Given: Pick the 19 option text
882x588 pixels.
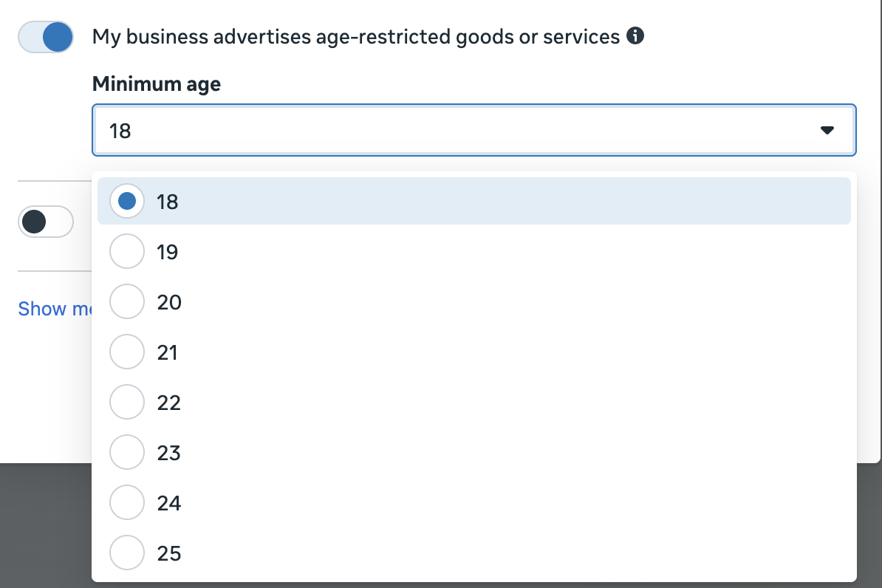Looking at the screenshot, I should (x=168, y=252).
